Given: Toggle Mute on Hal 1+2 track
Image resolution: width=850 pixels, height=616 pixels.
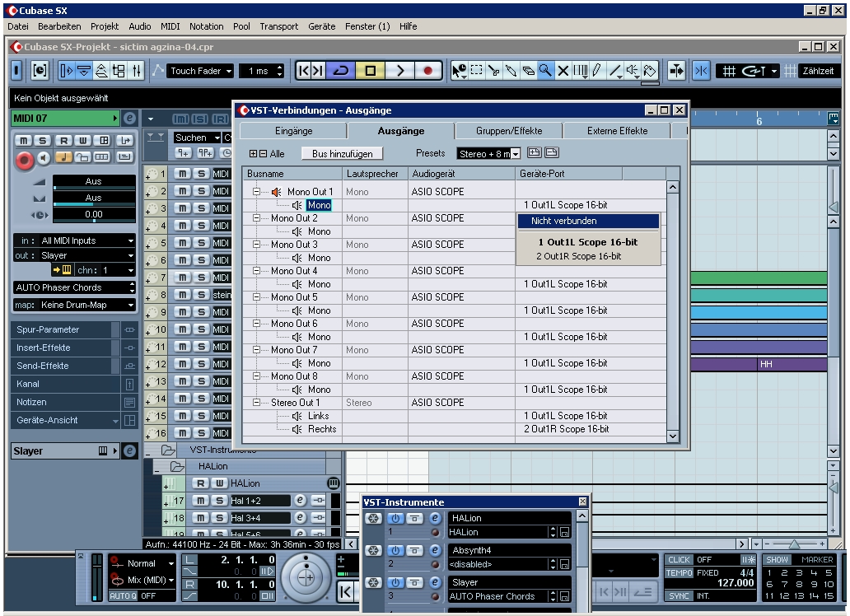Looking at the screenshot, I should 201,501.
